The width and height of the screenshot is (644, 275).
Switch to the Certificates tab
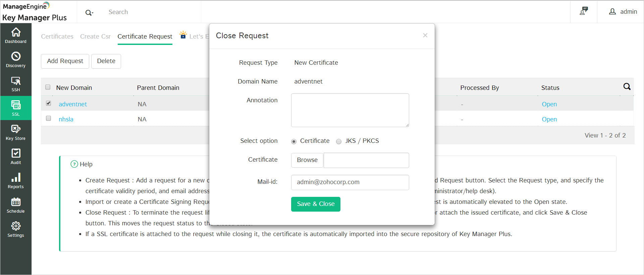[57, 37]
